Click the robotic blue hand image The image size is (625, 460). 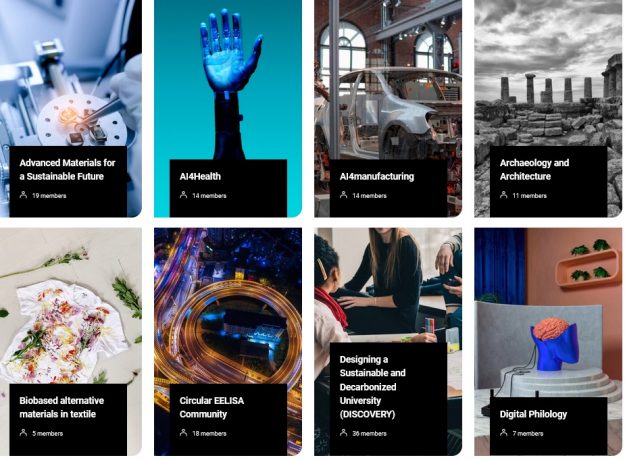tap(228, 80)
